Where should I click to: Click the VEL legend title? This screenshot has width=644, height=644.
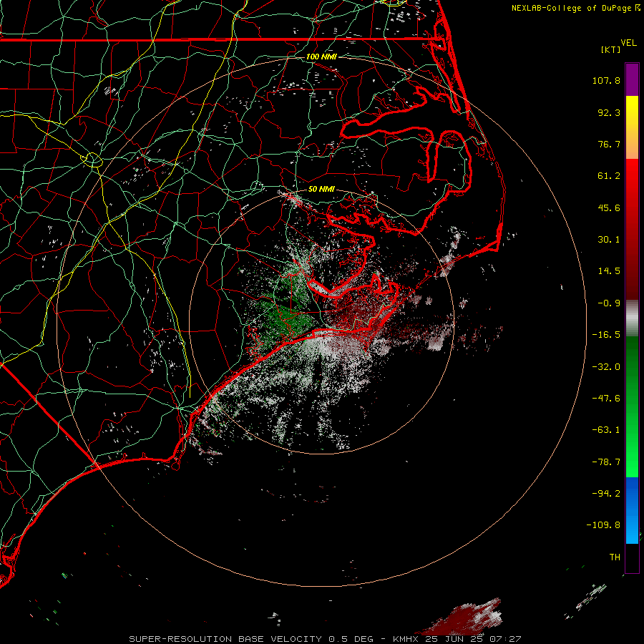click(x=628, y=43)
